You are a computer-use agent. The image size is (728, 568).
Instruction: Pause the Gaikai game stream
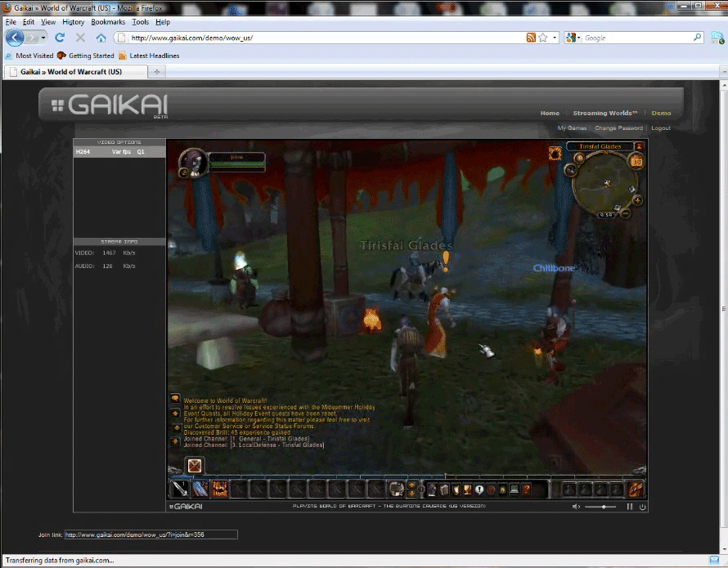point(629,507)
